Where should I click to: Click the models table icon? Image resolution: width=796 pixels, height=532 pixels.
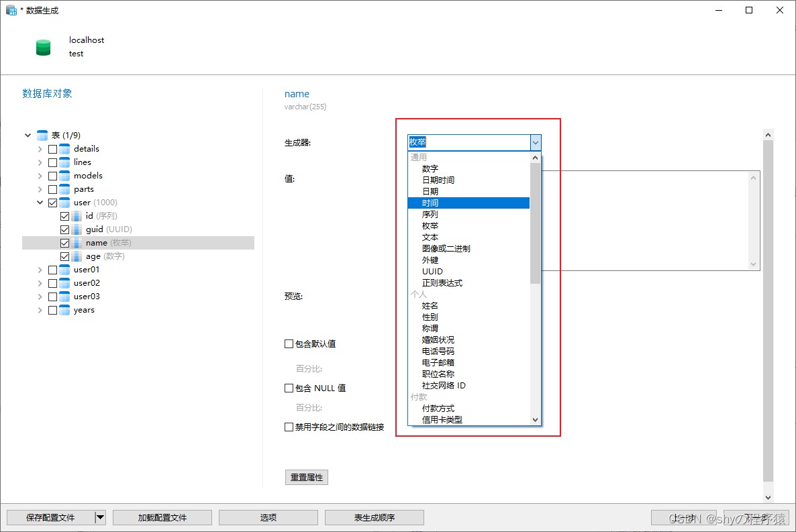64,176
